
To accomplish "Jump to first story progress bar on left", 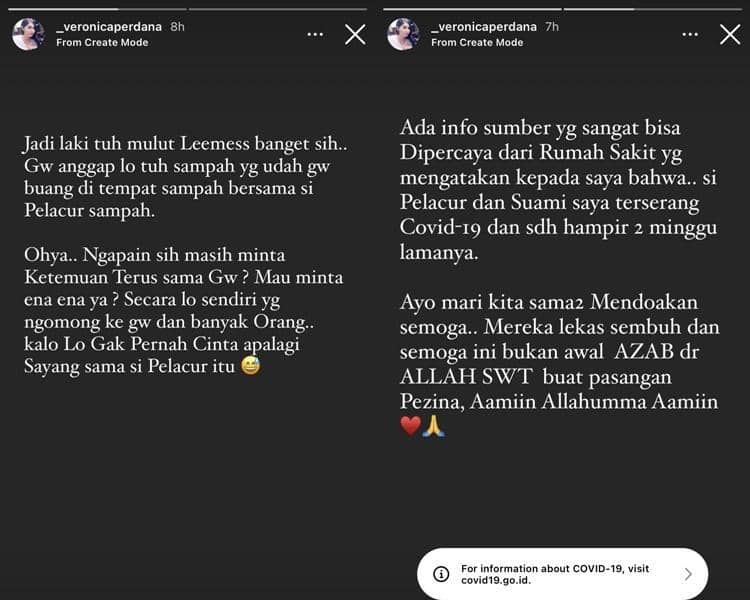I will point(98,9).
